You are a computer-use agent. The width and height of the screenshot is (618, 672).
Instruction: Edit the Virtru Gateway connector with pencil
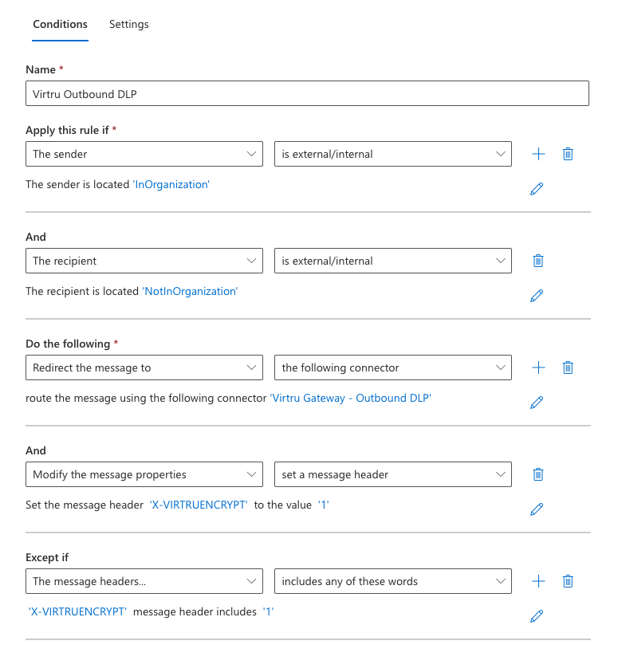pos(537,403)
